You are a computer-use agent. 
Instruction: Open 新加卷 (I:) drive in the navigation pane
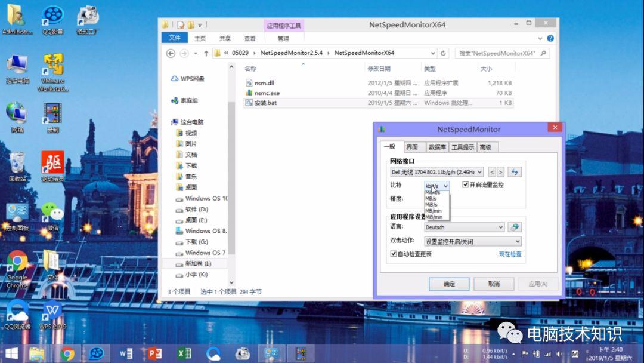[198, 263]
